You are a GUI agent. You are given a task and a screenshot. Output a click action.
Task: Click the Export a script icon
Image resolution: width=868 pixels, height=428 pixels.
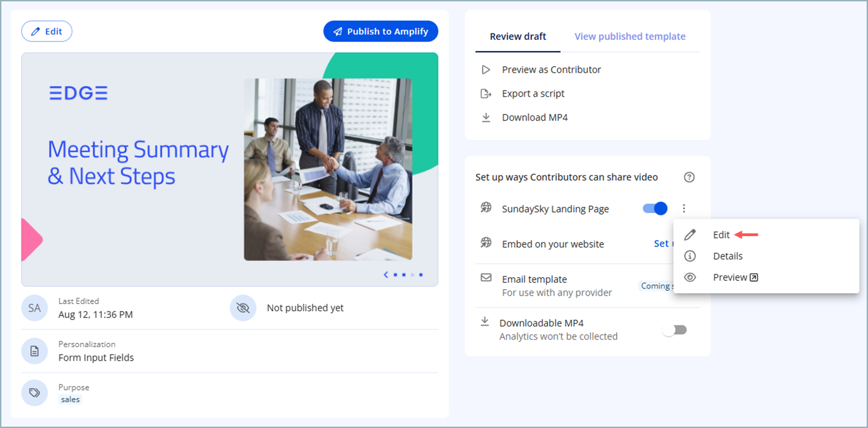(x=485, y=93)
